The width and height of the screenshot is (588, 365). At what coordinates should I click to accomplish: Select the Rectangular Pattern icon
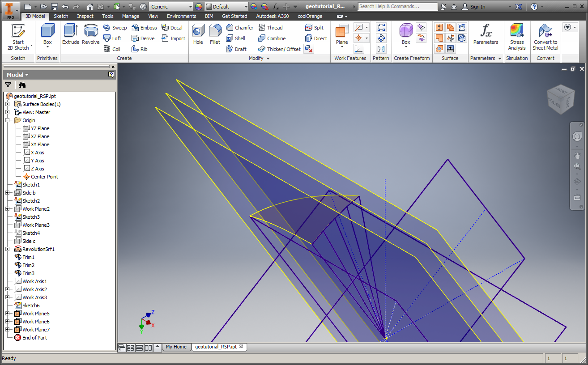click(381, 28)
